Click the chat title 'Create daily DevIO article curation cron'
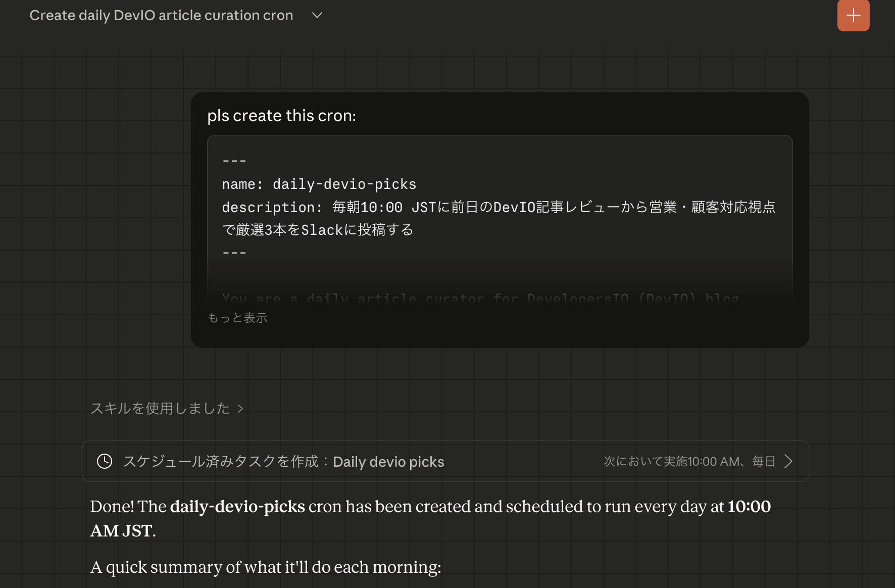This screenshot has width=895, height=588. (x=161, y=15)
